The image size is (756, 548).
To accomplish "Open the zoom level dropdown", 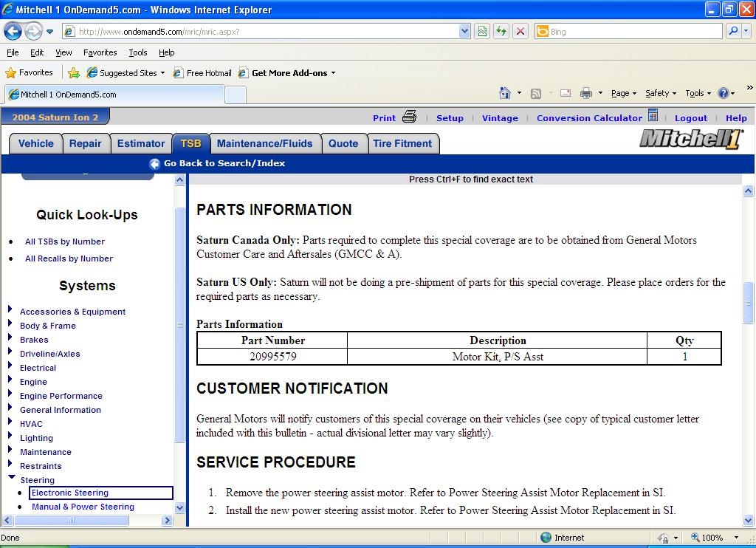I will [x=735, y=538].
